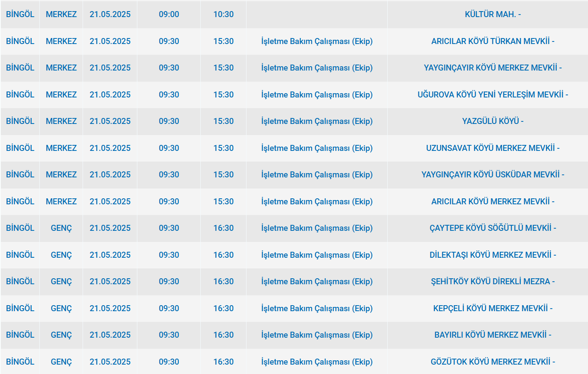
Task: Open ARICILAR KÖYÜ TÜRKAN MEVKİİ entry
Action: coord(493,41)
